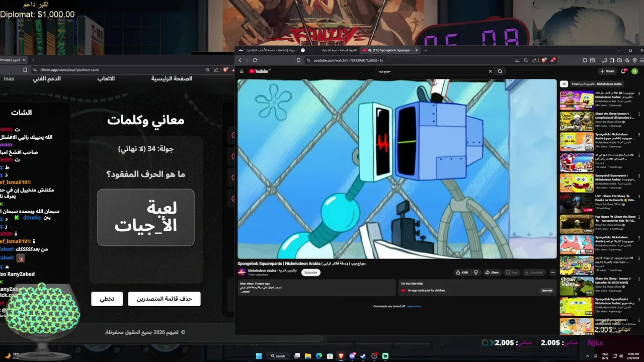Open options for first suggested video
The image size is (644, 362).
pyautogui.click(x=639, y=94)
